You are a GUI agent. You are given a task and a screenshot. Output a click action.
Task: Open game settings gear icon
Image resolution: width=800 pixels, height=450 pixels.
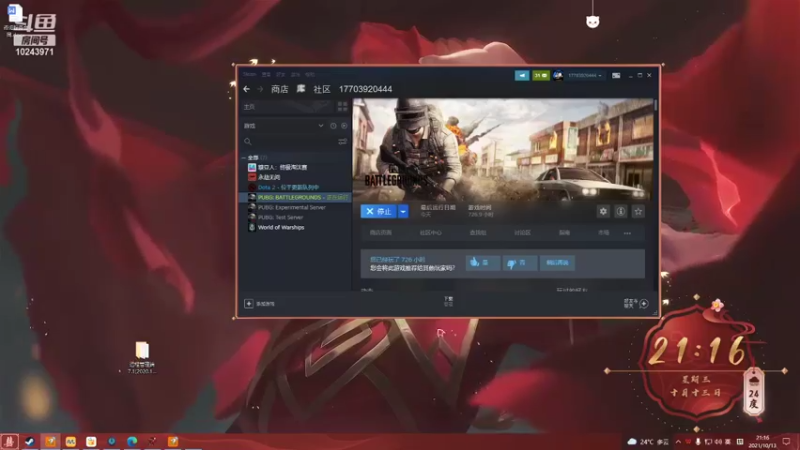(603, 211)
